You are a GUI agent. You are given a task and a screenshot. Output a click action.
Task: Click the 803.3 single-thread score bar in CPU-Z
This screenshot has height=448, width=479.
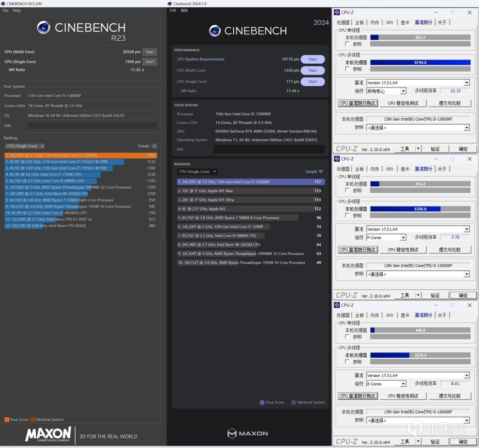420,37
